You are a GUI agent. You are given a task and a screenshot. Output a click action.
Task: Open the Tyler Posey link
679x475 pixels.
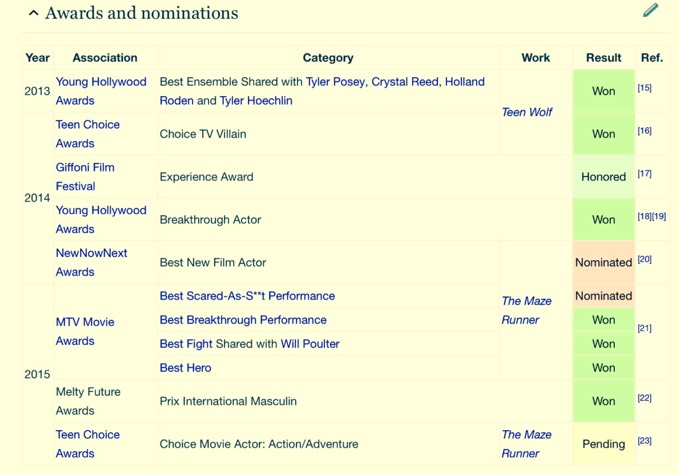[x=335, y=82]
